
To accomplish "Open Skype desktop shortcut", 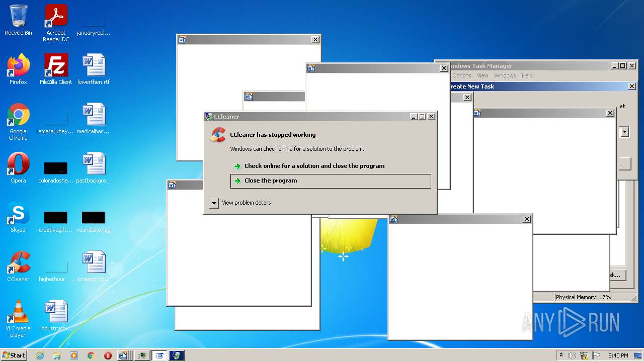I will [18, 217].
